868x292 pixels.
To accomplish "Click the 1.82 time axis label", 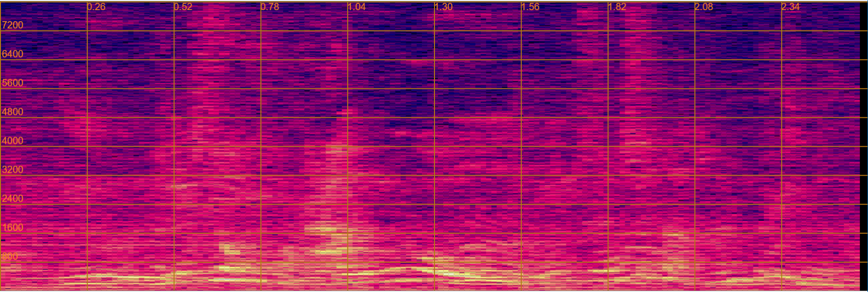I will pyautogui.click(x=618, y=7).
